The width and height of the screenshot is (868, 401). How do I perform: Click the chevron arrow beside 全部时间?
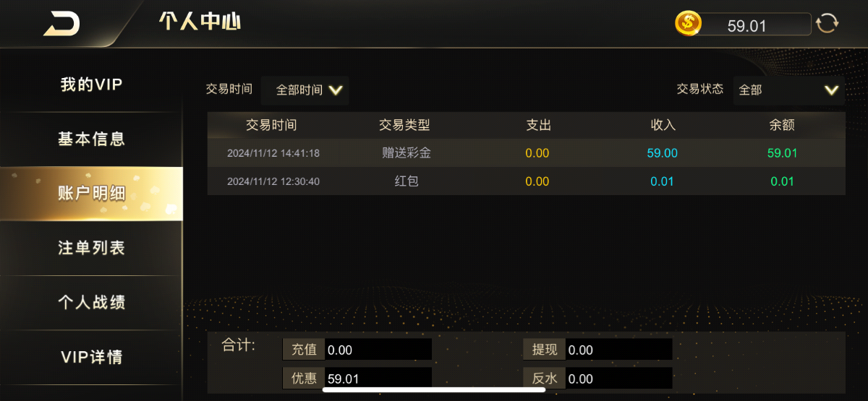point(335,90)
